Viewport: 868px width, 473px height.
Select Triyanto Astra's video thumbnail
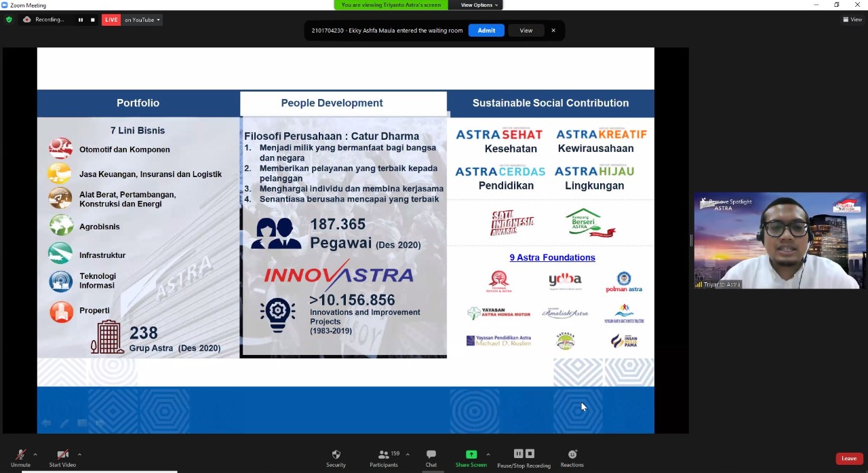[779, 241]
